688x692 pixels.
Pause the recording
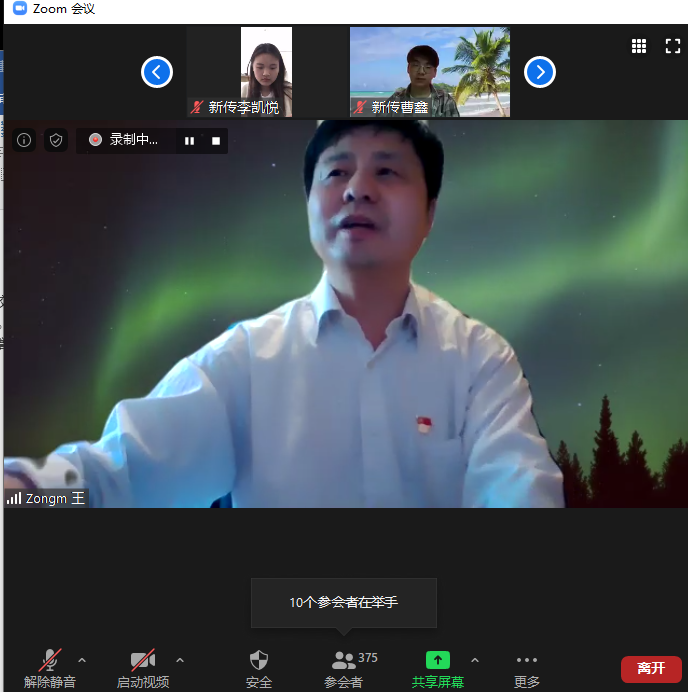pos(189,141)
